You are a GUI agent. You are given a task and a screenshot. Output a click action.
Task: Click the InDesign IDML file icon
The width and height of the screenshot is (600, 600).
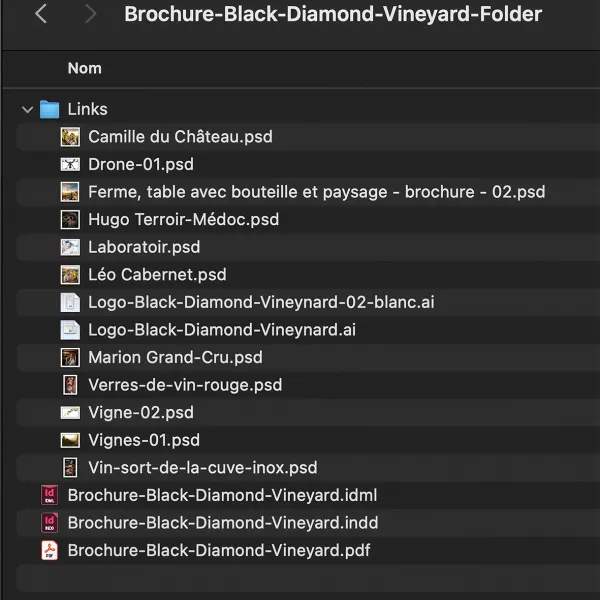click(x=50, y=495)
